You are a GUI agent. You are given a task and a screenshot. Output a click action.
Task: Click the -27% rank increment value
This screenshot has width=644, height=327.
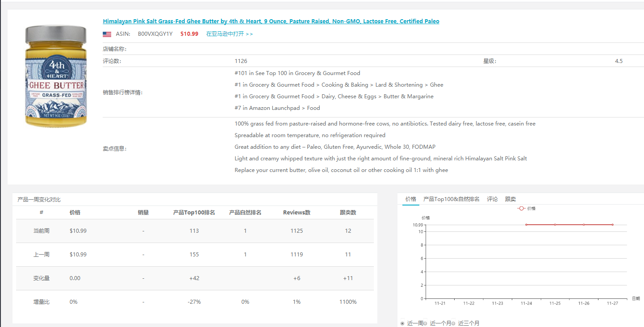194,302
